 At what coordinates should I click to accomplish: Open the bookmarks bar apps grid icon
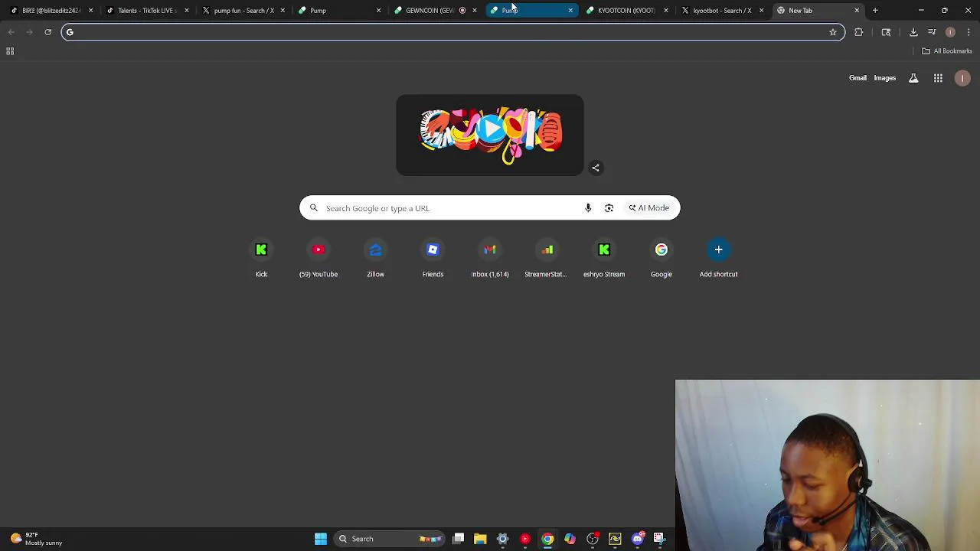(10, 51)
